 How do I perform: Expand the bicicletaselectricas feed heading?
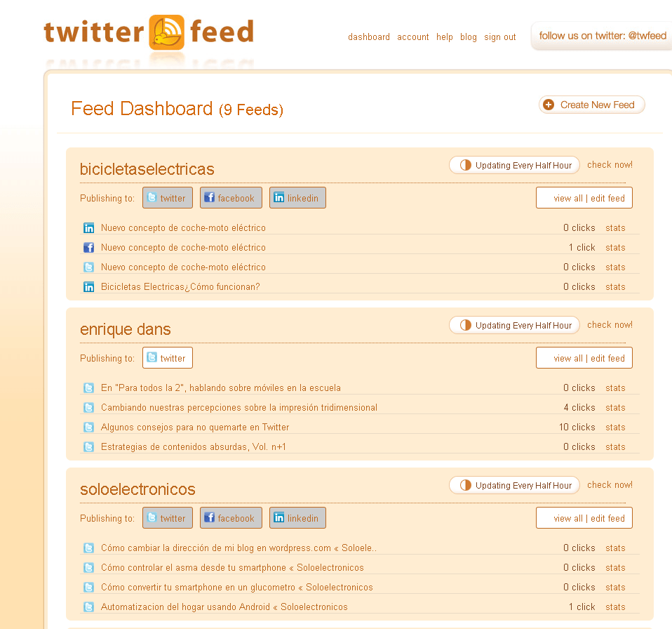pos(147,168)
